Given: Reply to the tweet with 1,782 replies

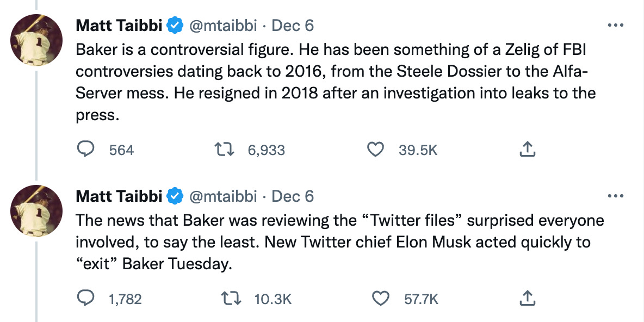Looking at the screenshot, I should click(86, 299).
